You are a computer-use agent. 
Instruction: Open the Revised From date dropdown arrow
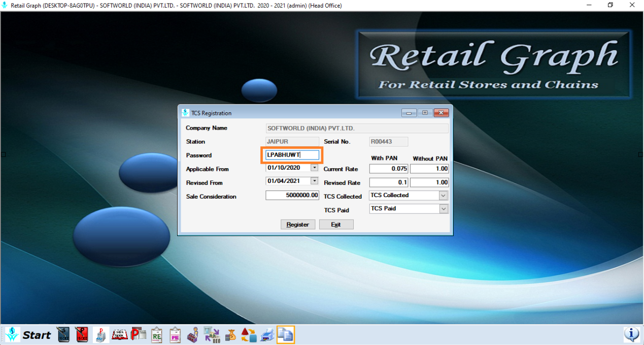pyautogui.click(x=314, y=181)
